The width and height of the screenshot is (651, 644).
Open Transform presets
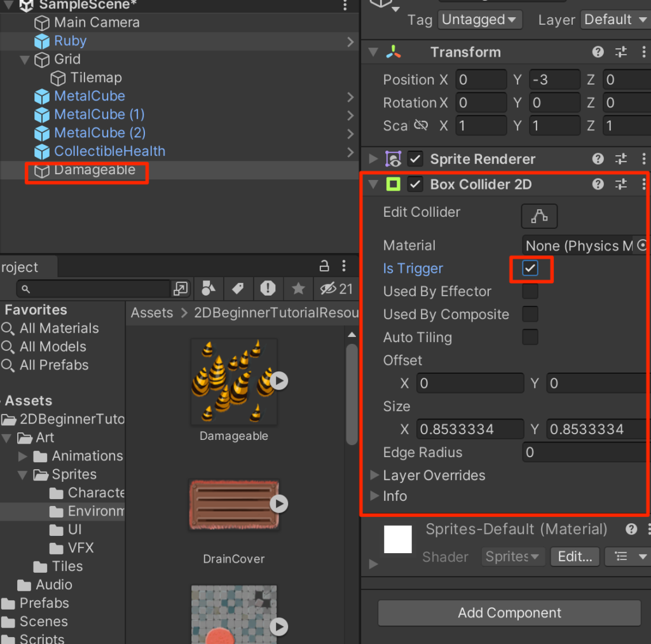point(621,52)
